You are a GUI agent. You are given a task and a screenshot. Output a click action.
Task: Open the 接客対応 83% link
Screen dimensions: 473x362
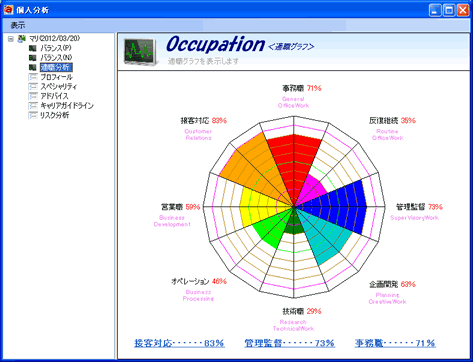click(179, 343)
